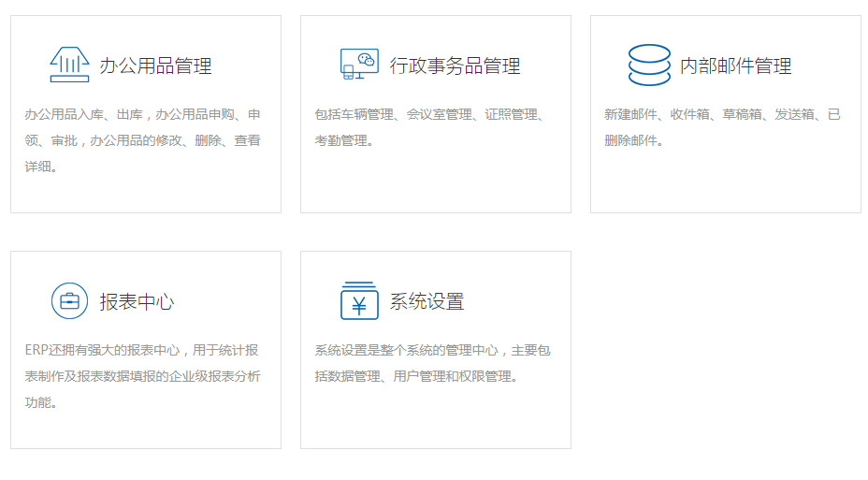The height and width of the screenshot is (480, 868).
Task: Click the stacked discs icon for 内部邮件管理
Action: click(649, 65)
